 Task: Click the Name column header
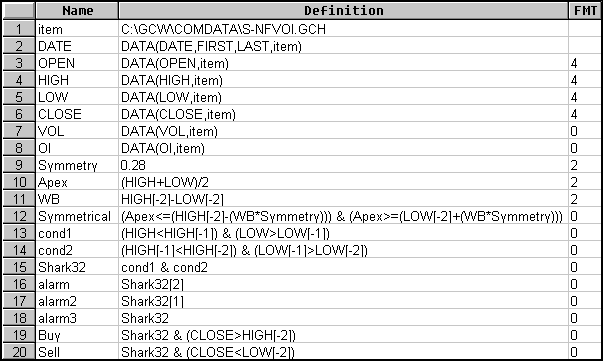pyautogui.click(x=77, y=11)
